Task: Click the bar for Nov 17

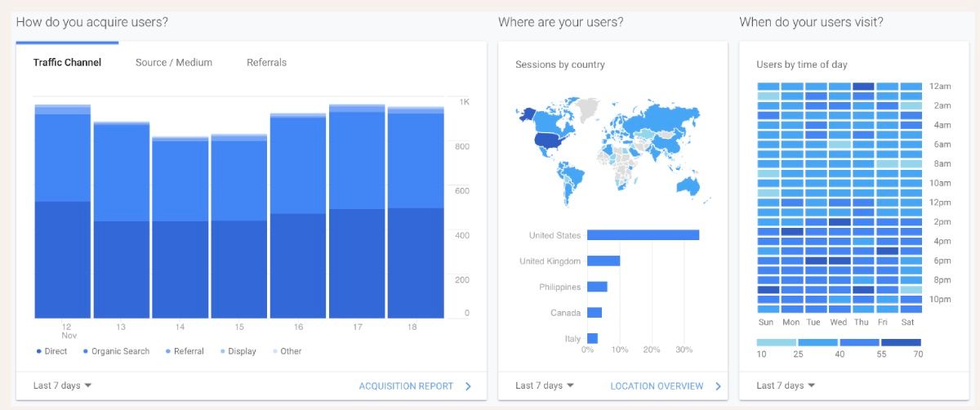Action: pyautogui.click(x=357, y=212)
